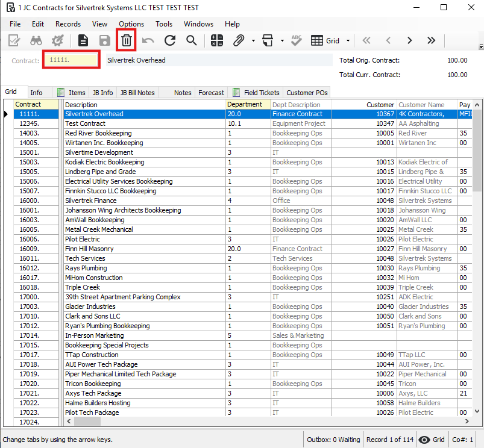Click the gear with pencil toolbar icon

(57, 40)
